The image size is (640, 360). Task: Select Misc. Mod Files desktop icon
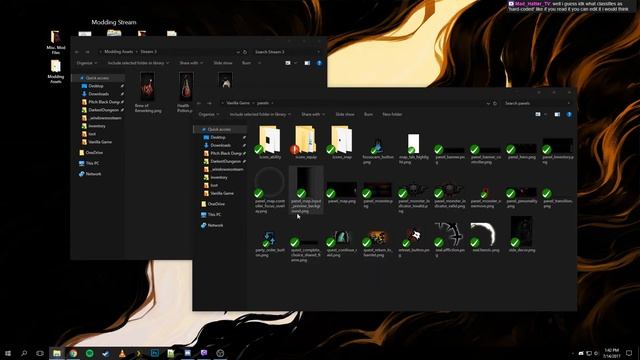56,42
